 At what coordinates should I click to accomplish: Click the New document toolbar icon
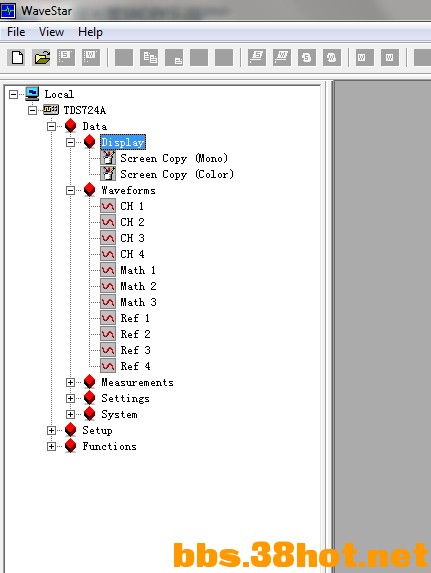point(17,58)
